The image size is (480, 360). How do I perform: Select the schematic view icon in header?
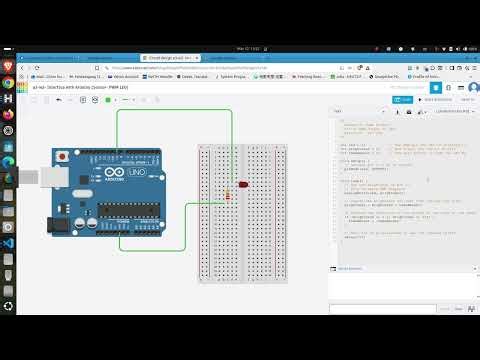[x=449, y=88]
